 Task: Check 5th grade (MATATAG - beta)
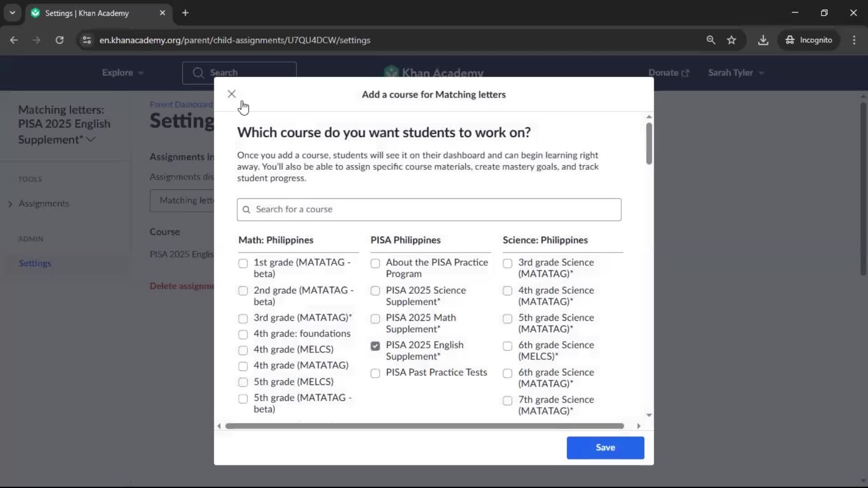pos(243,399)
